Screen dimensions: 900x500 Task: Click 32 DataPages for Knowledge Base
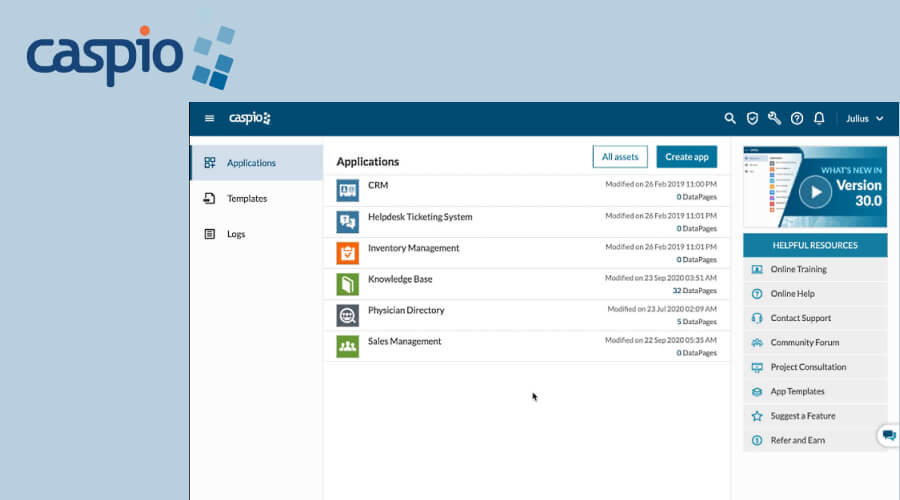695,291
